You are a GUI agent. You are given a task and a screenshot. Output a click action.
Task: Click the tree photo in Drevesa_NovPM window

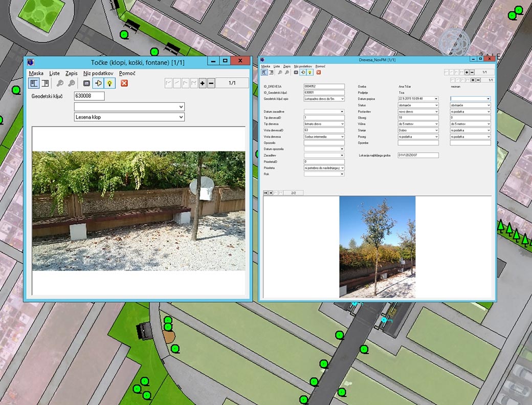[377, 247]
